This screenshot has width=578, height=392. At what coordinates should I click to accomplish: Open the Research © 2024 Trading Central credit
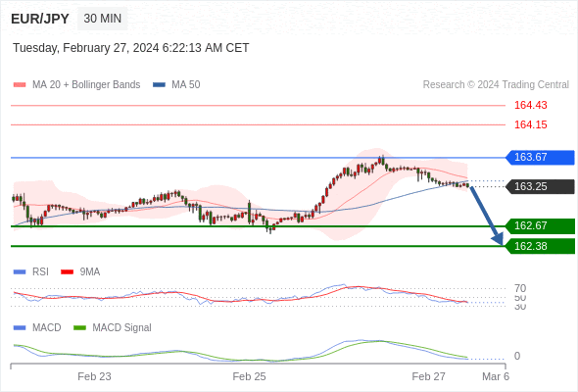point(496,85)
